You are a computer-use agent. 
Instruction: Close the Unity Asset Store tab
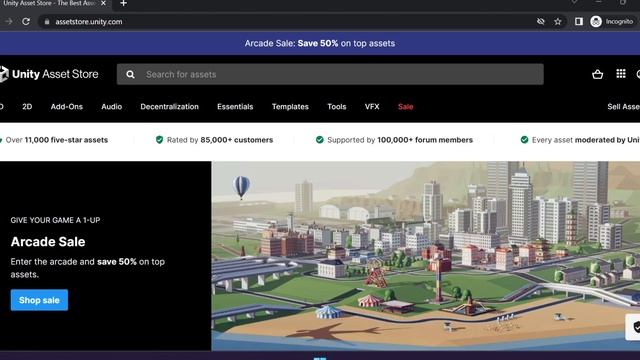coord(103,3)
